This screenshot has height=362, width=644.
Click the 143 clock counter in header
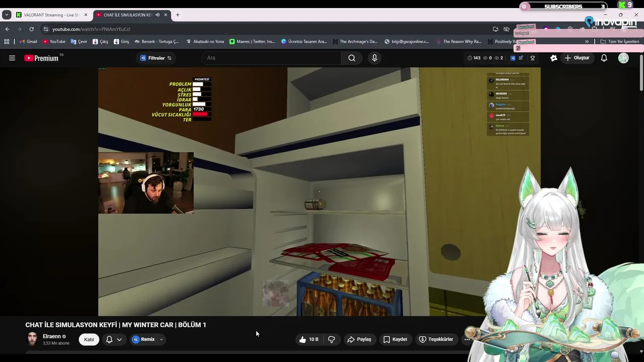[473, 58]
